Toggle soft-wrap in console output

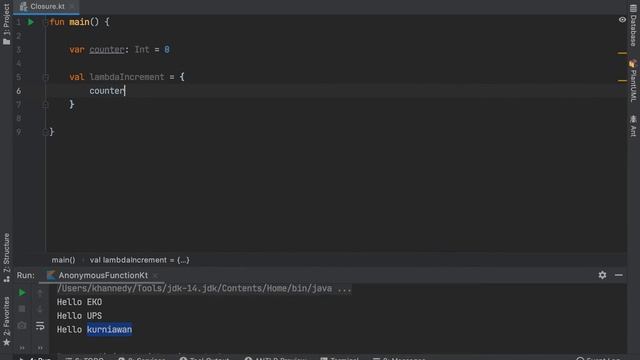[40, 326]
